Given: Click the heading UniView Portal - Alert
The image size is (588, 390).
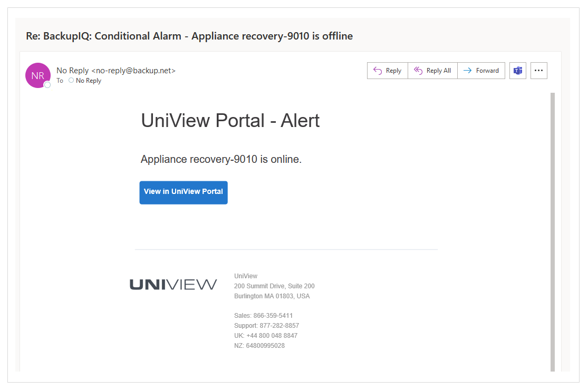Looking at the screenshot, I should click(230, 121).
